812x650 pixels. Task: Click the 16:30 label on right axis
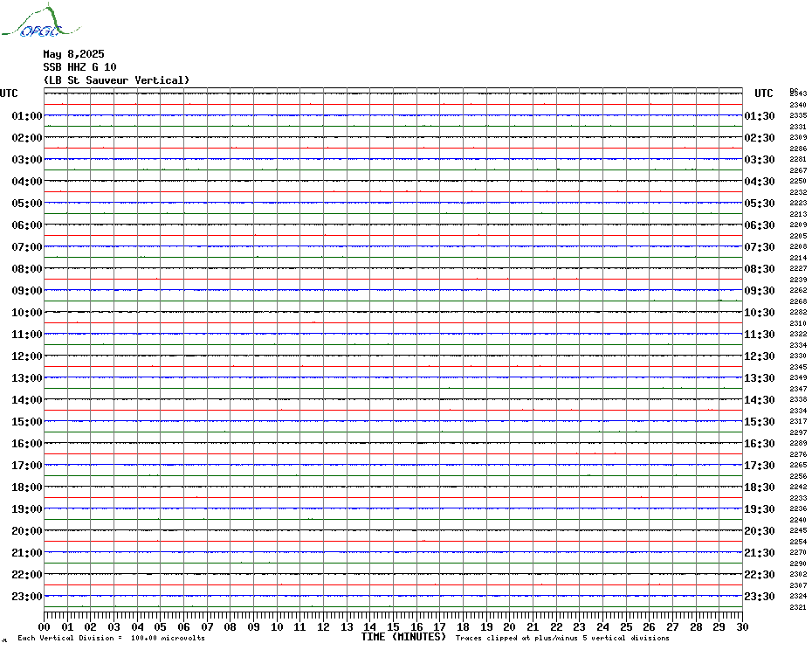(760, 444)
